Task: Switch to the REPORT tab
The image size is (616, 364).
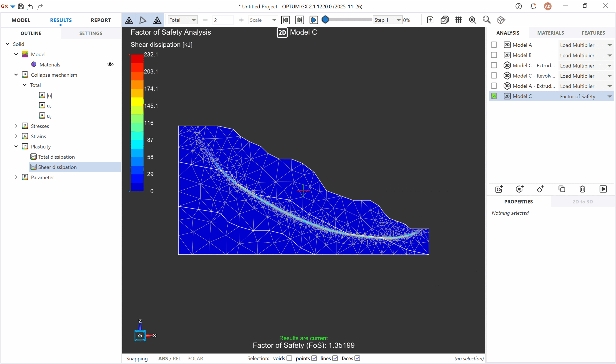Action: pos(101,20)
